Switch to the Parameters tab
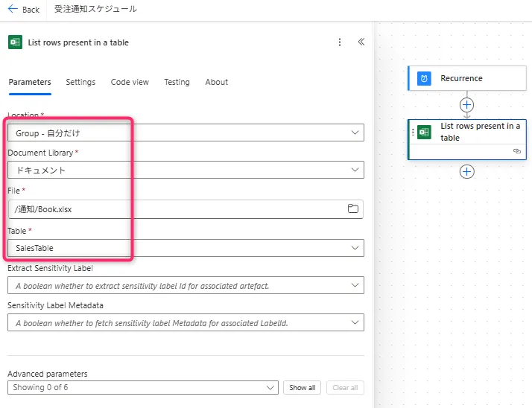532x408 pixels. pyautogui.click(x=30, y=82)
